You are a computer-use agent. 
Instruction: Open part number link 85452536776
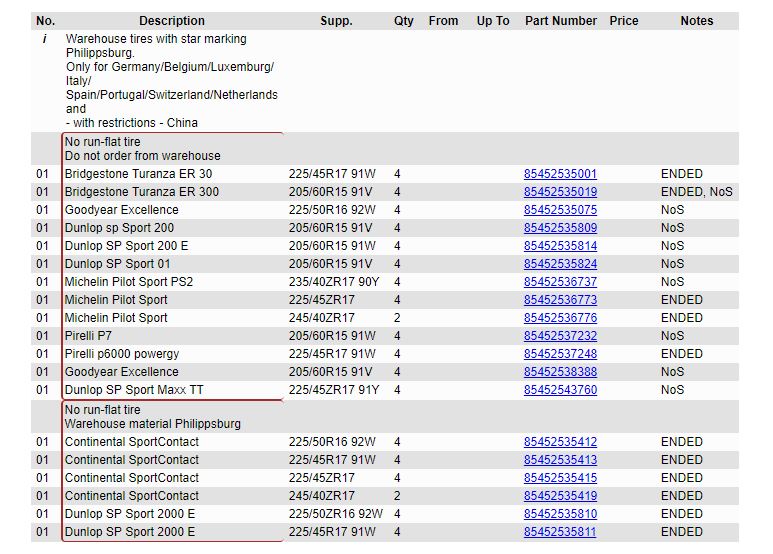click(560, 318)
